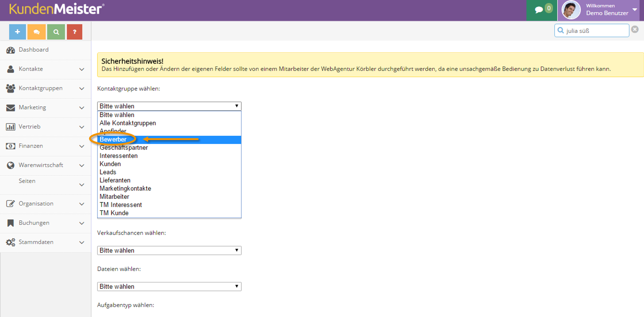Expand the Kontakte menu chevron
Viewport: 644px width, 317px height.
pos(82,69)
